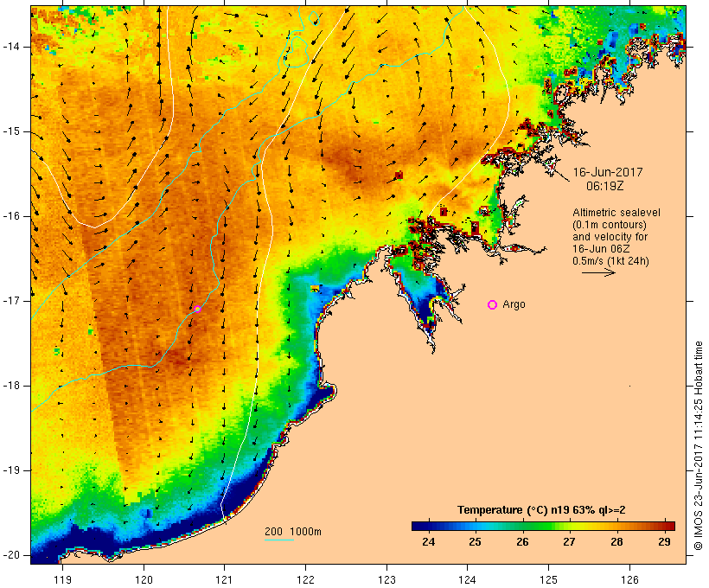Click the '(0.1m contours)' caption line
Image resolution: width=709 pixels, height=588 pixels.
[x=610, y=225]
